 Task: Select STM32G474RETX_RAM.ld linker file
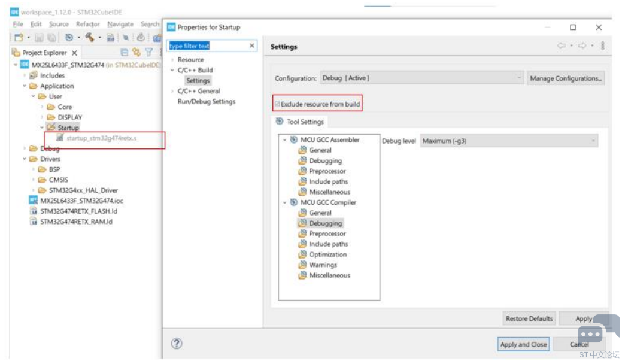click(x=76, y=222)
